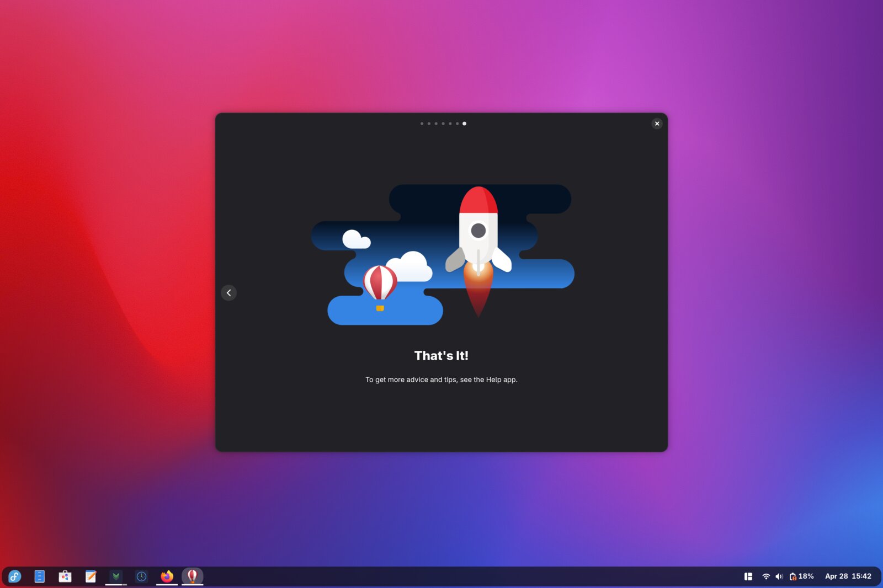The width and height of the screenshot is (883, 588).
Task: Open the Text Editor from the taskbar
Action: coord(91,576)
